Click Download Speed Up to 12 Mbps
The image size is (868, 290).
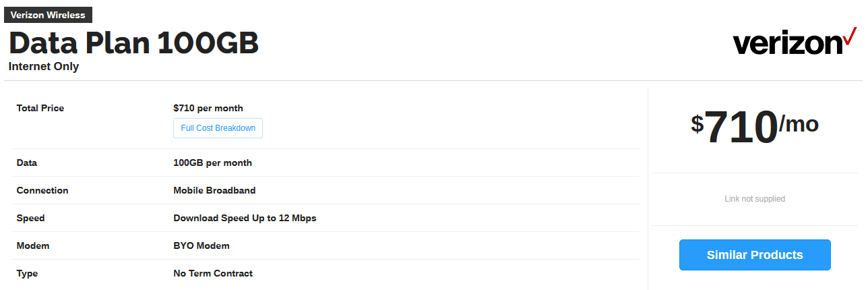pyautogui.click(x=245, y=218)
